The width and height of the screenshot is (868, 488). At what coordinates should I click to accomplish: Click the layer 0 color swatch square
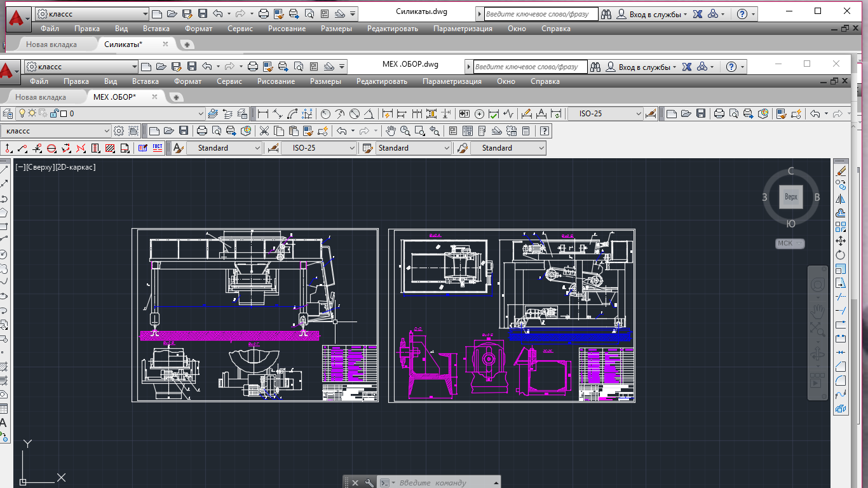pyautogui.click(x=63, y=114)
